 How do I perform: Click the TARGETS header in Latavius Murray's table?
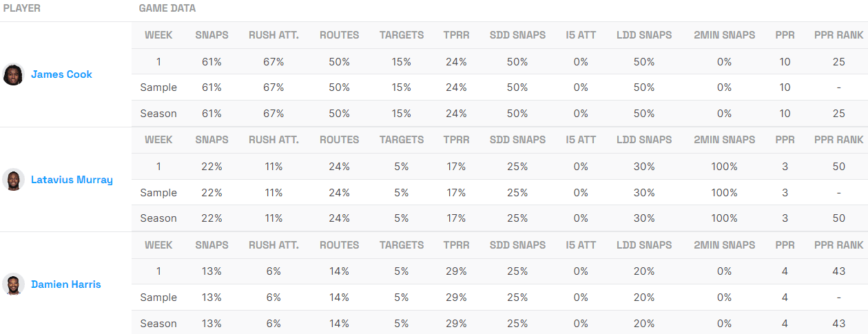pyautogui.click(x=402, y=140)
